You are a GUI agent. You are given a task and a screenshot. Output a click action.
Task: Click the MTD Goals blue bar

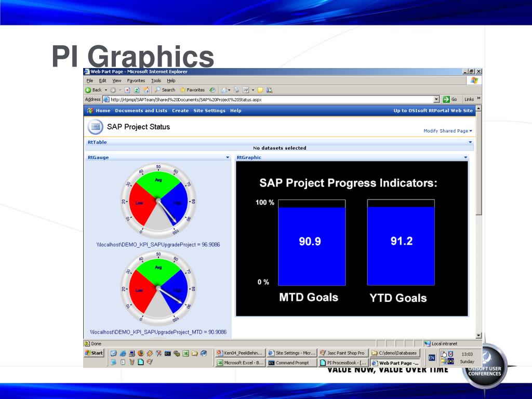[x=312, y=246]
